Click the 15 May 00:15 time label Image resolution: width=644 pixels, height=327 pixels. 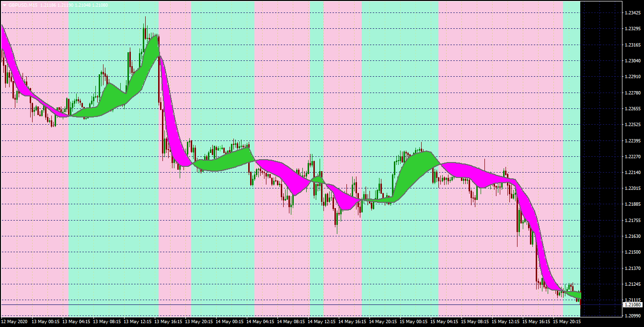pos(414,322)
